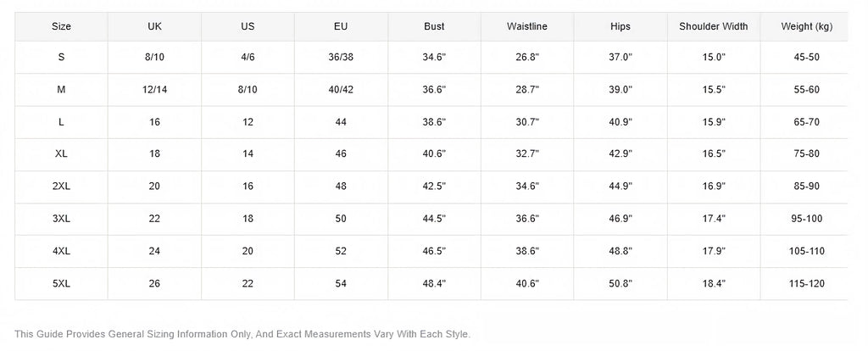Click the Bust column header
The height and width of the screenshot is (351, 868).
[x=434, y=26]
